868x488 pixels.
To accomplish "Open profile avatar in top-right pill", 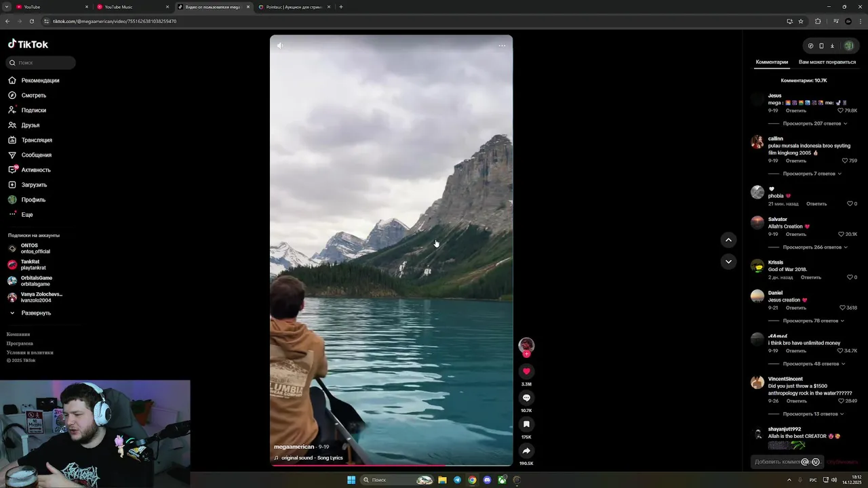I will pos(848,46).
